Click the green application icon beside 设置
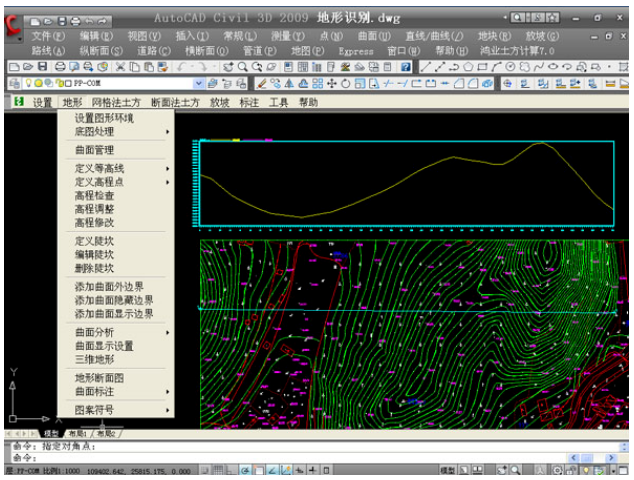Image resolution: width=634 pixels, height=480 pixels. [19, 101]
